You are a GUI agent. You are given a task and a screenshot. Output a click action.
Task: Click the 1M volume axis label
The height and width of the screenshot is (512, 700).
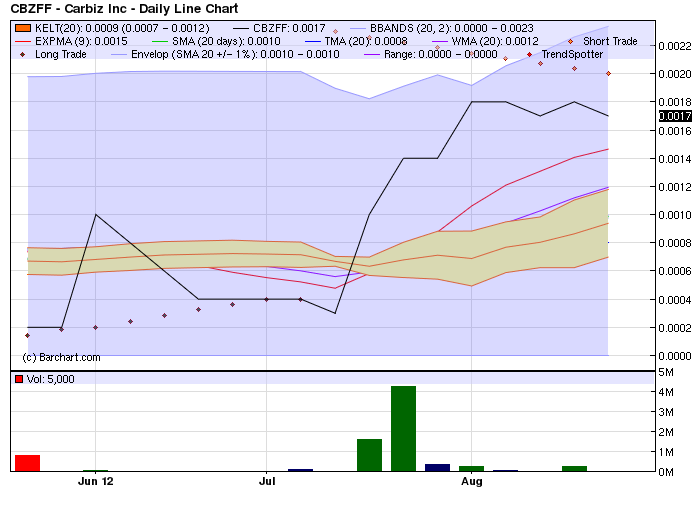pos(666,452)
